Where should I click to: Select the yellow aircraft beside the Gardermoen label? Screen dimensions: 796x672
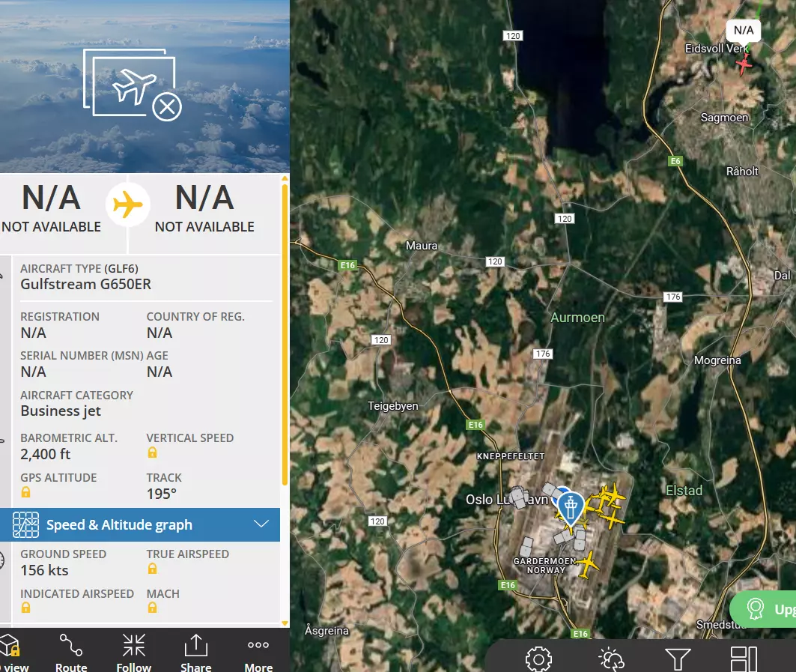point(587,564)
